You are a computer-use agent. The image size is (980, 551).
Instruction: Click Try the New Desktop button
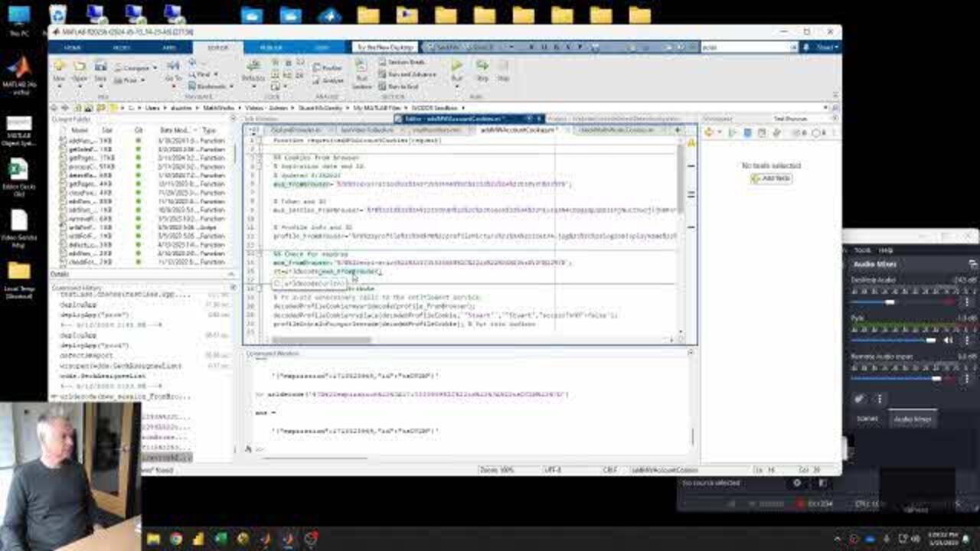point(385,47)
